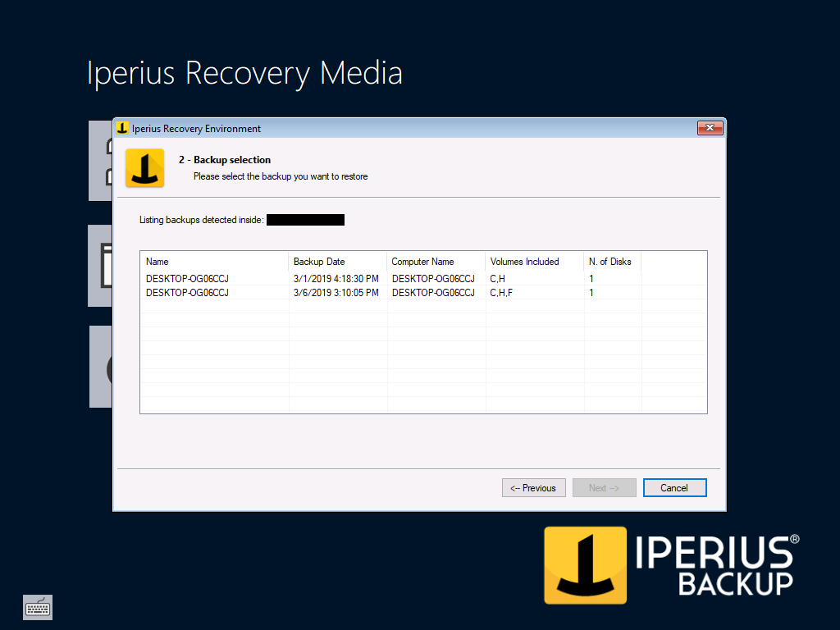Click the window-shaped sidebar icon on the left

tap(99, 265)
